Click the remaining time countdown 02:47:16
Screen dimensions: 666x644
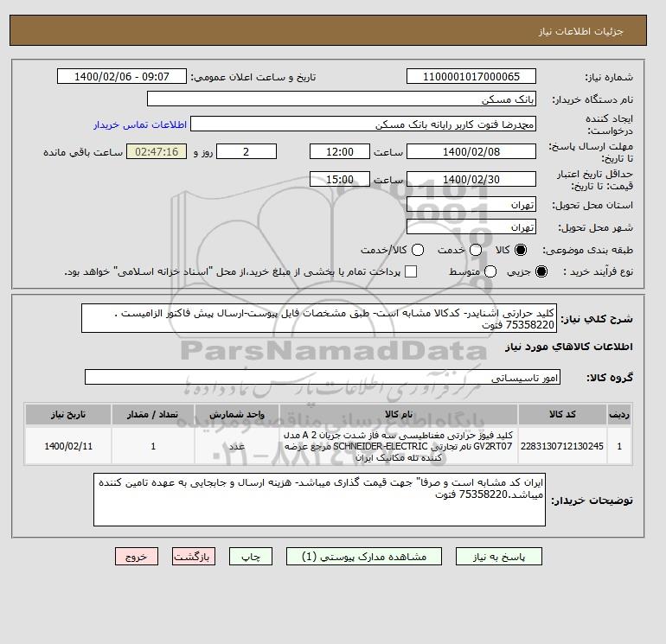pyautogui.click(x=157, y=151)
